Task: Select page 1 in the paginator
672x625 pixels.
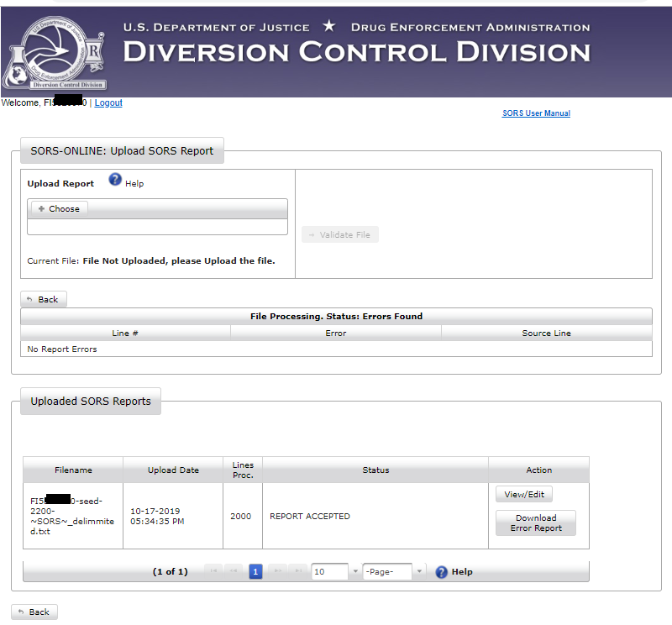Action: tap(255, 571)
